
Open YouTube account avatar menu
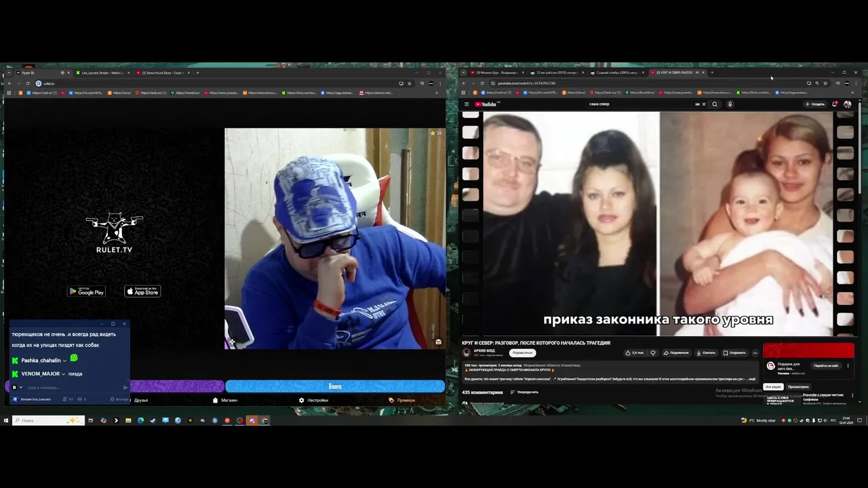point(848,104)
